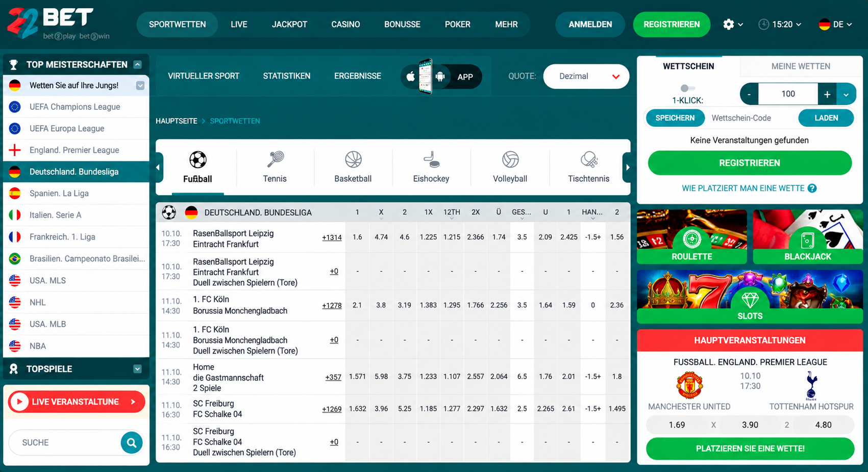
Task: Open settings gear icon in header
Action: 729,24
